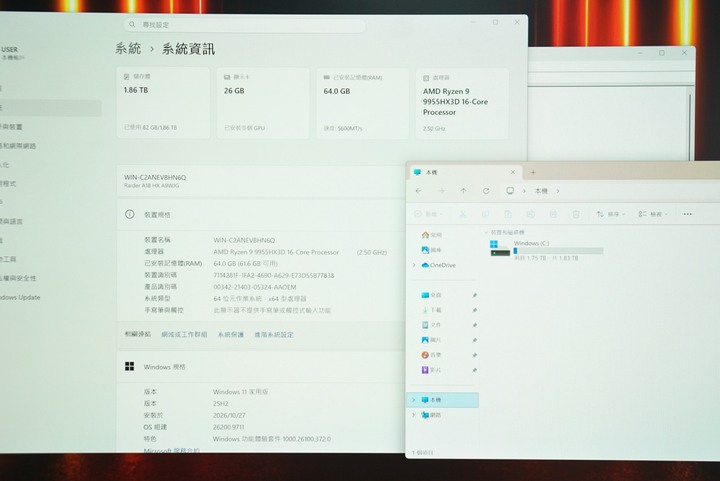This screenshot has width=720, height=481.
Task: Open 下載 Downloads in Explorer sidebar
Action: 432,310
